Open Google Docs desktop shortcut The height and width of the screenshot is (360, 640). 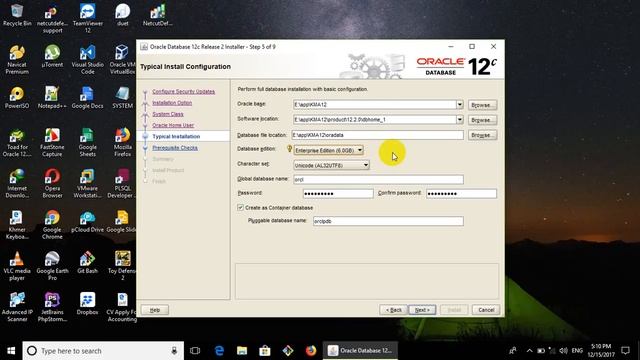(87, 98)
